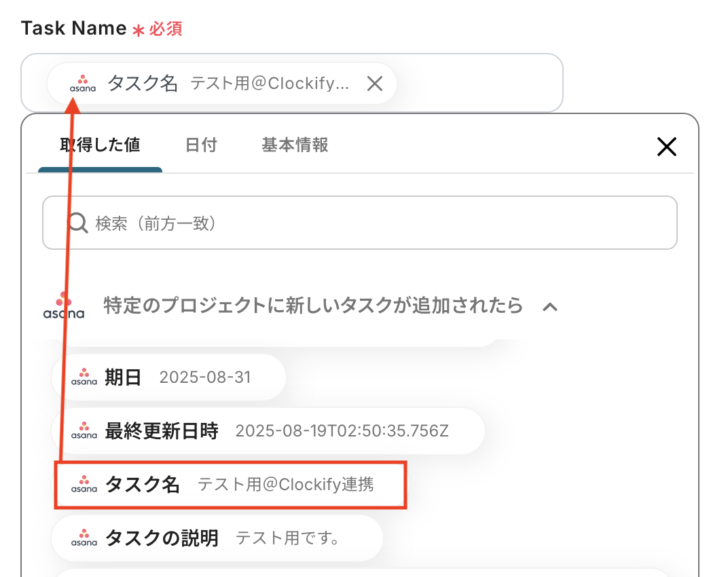Click the 特定のプロジェクトに新しいタスクが追加されたら heading
The height and width of the screenshot is (577, 728).
pyautogui.click(x=313, y=306)
